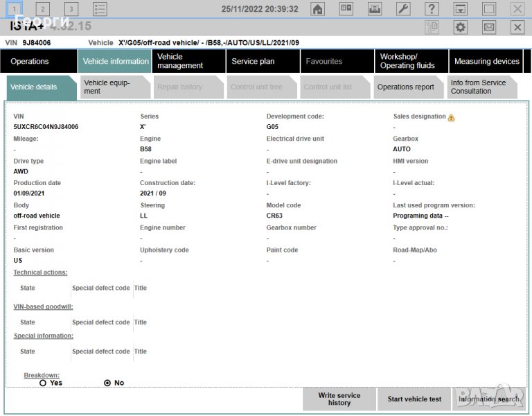Select the Yes breakdown radio button
Viewport: 532px width, 416px height.
[43, 383]
